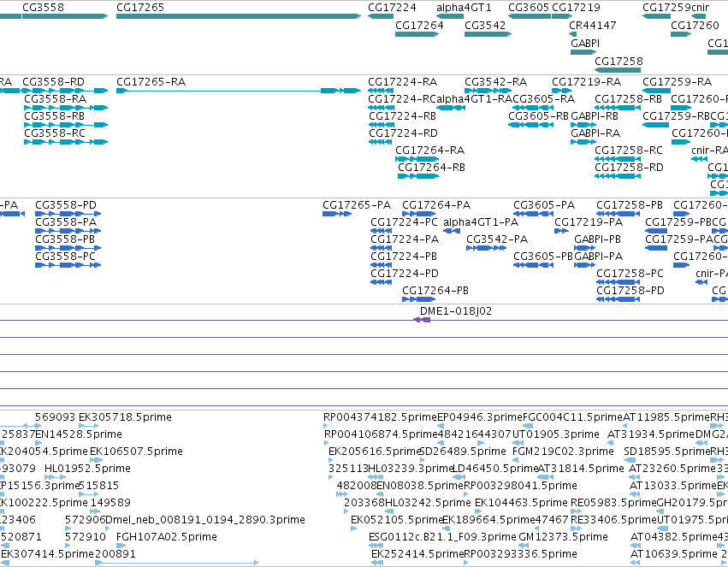Image resolution: width=728 pixels, height=567 pixels.
Task: Click the CG17264-RA transcript label
Action: pyautogui.click(x=430, y=151)
